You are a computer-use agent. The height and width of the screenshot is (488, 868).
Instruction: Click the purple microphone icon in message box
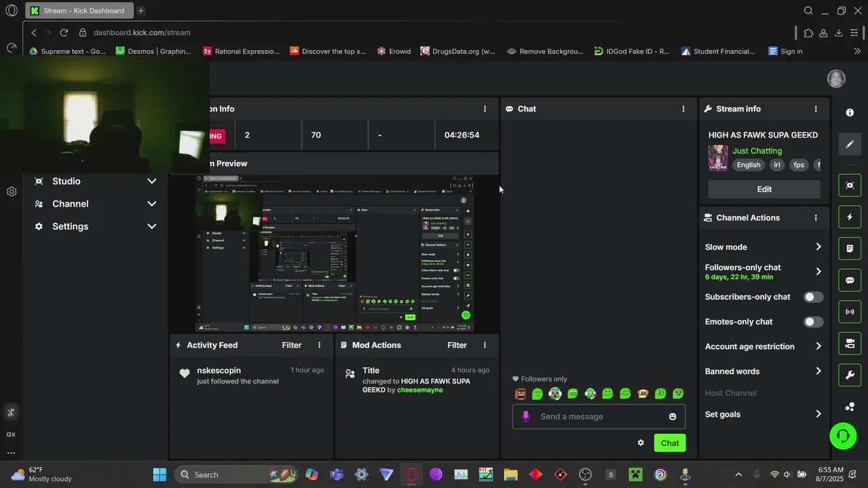[526, 416]
